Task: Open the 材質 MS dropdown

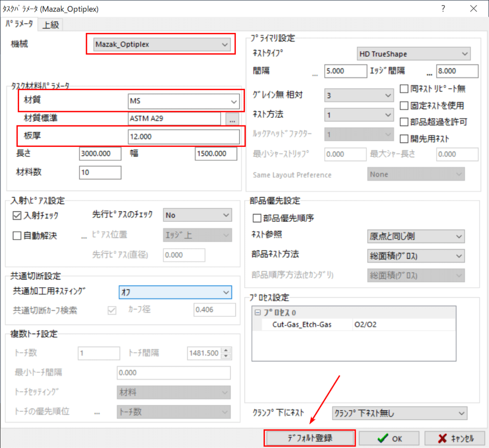Action: point(184,101)
